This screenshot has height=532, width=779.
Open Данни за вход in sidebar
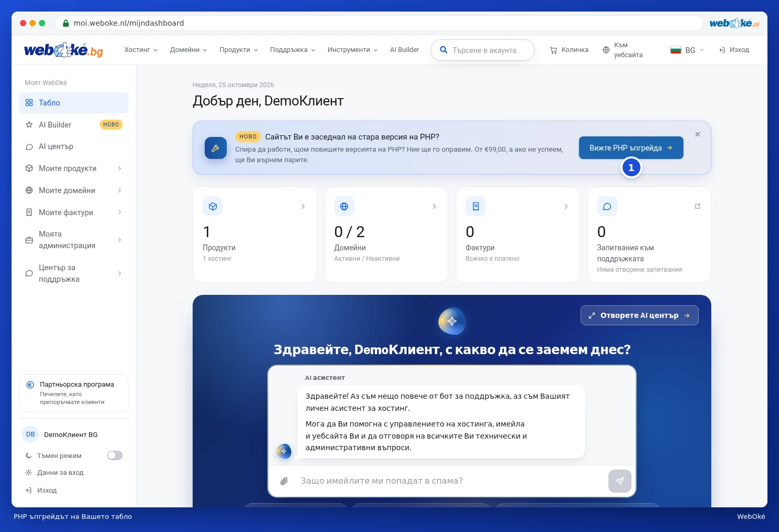[54, 473]
